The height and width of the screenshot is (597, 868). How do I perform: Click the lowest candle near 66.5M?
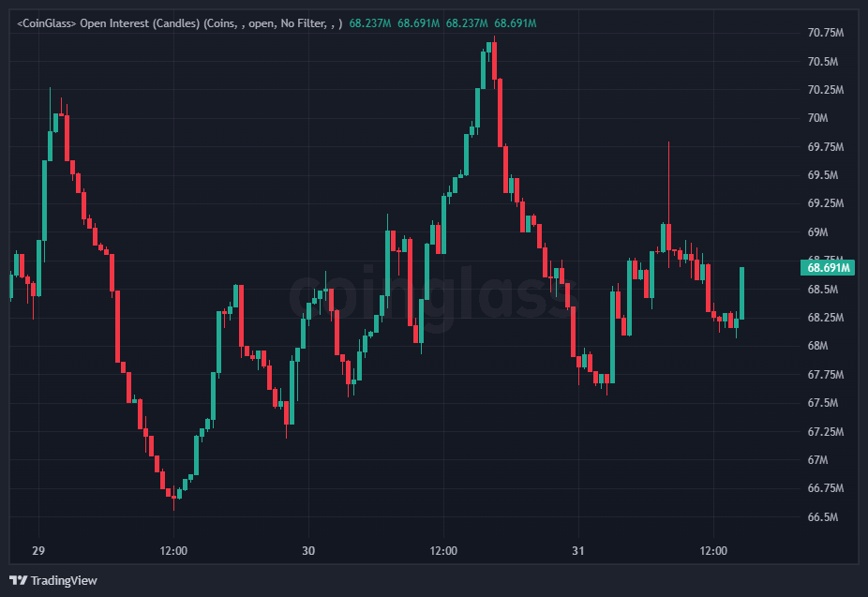(173, 494)
